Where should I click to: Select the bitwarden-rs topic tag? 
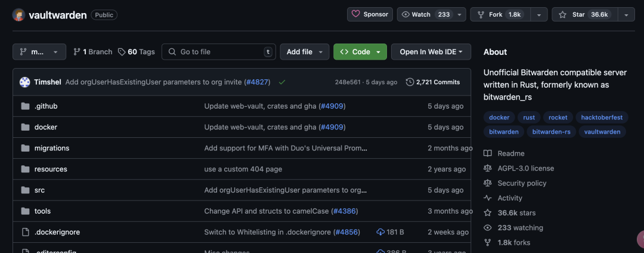tap(551, 132)
